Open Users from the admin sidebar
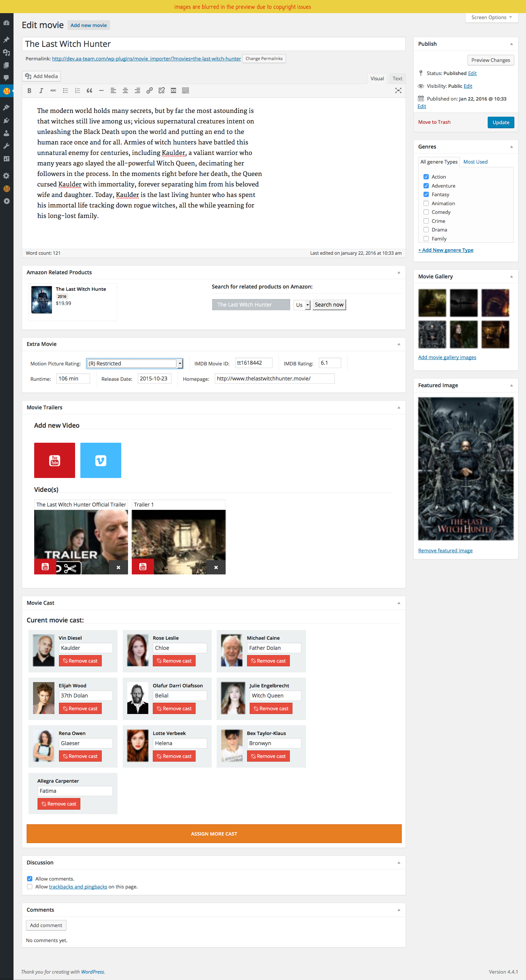This screenshot has width=526, height=980. point(6,133)
